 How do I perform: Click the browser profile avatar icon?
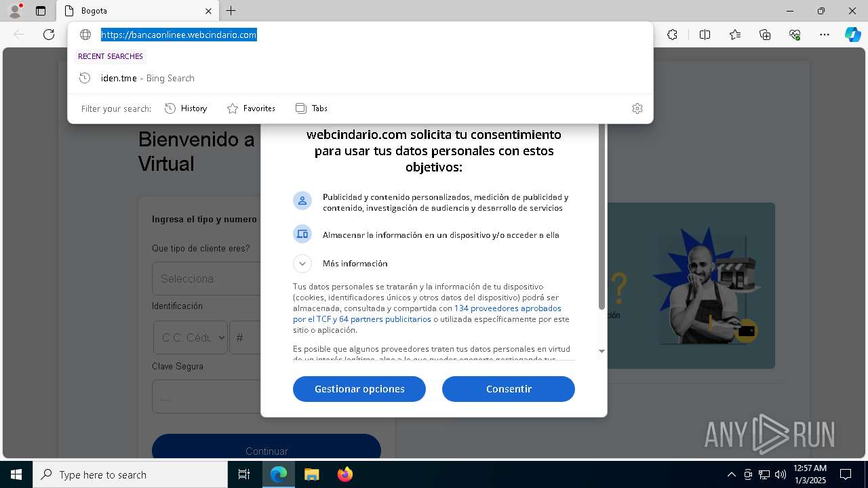(14, 11)
